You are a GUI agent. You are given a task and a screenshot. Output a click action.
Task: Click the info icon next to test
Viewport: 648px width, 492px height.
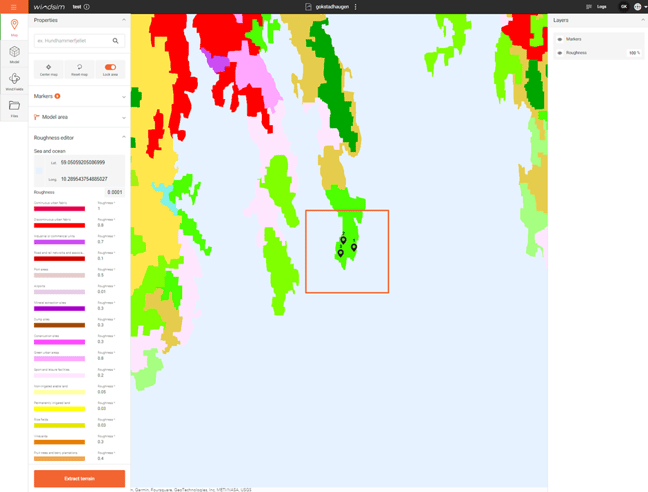tap(87, 7)
